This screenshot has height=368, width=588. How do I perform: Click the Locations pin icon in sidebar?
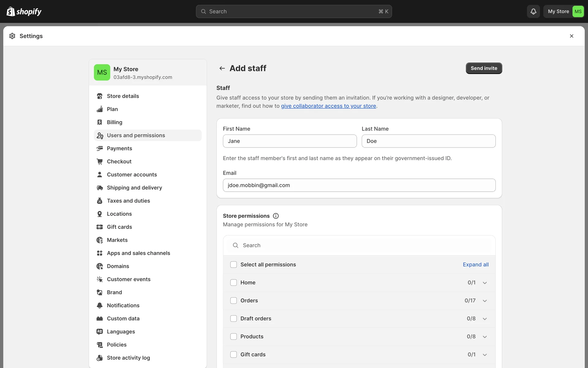click(100, 214)
